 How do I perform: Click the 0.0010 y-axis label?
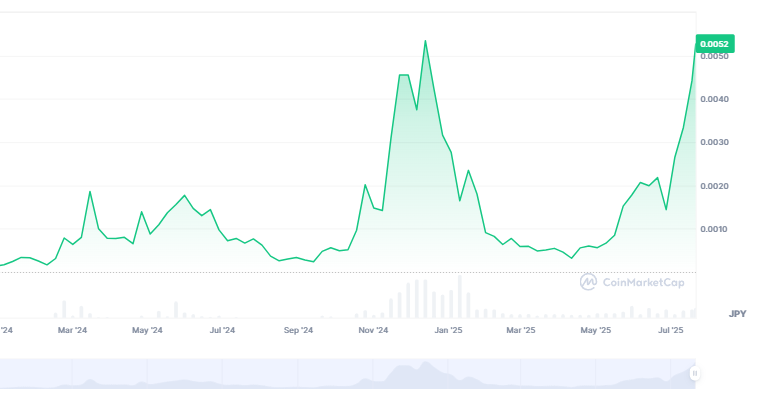click(x=714, y=229)
